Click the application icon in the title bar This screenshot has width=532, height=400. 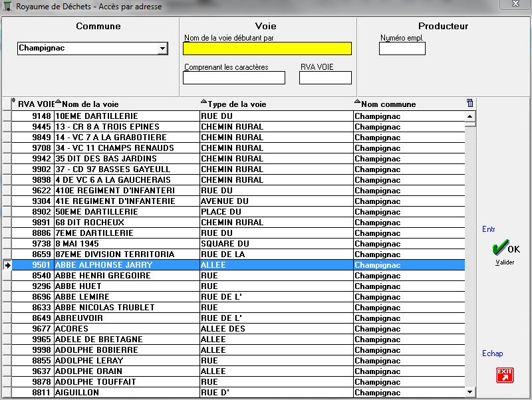tap(7, 7)
